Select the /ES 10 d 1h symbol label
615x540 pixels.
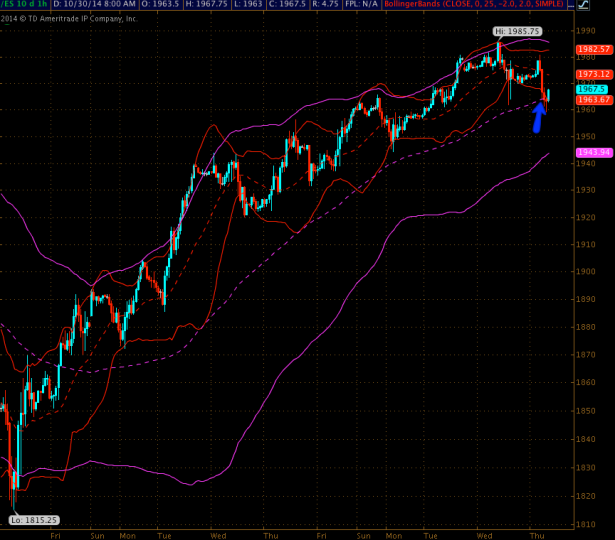[22, 6]
